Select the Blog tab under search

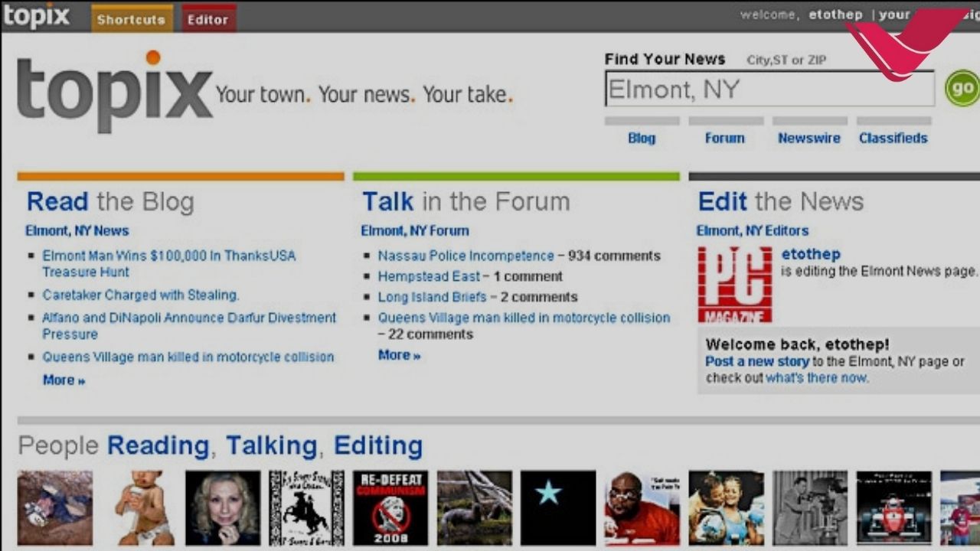click(x=642, y=139)
